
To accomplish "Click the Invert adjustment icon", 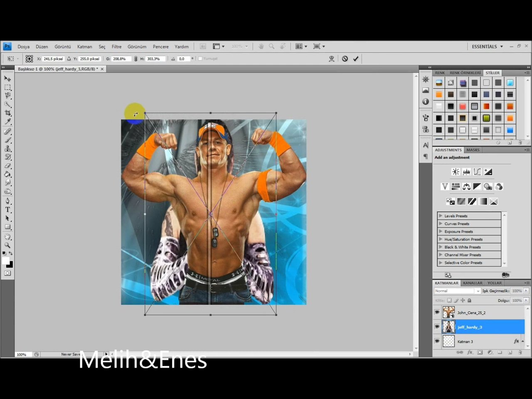I will (x=451, y=202).
